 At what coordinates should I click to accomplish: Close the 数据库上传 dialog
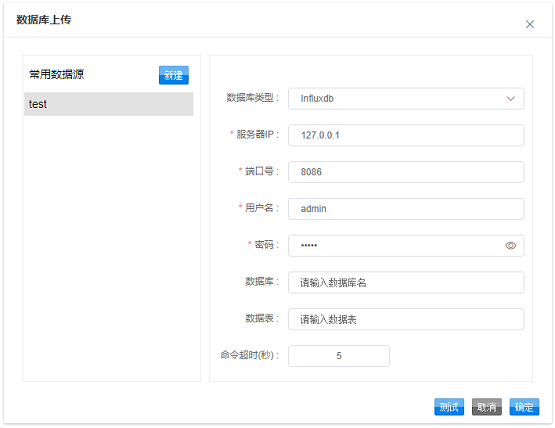point(530,24)
